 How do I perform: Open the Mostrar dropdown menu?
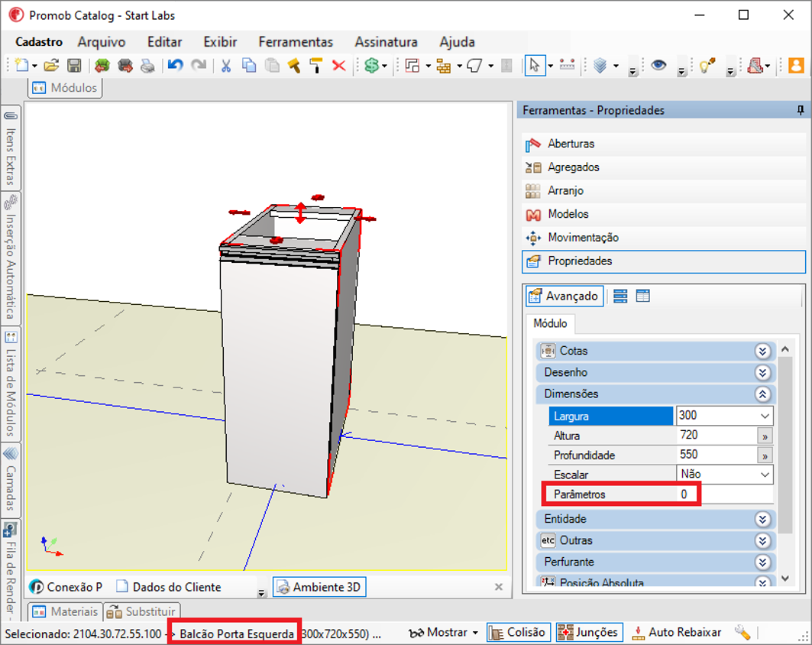[443, 632]
